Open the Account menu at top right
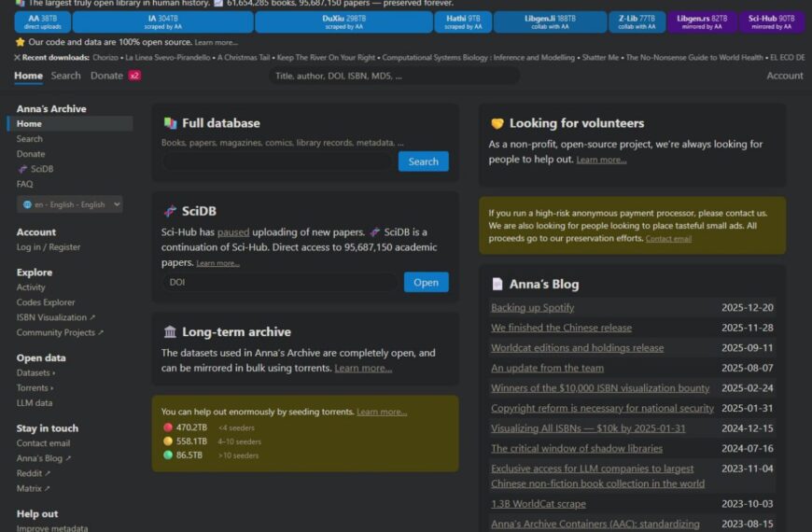 [784, 76]
